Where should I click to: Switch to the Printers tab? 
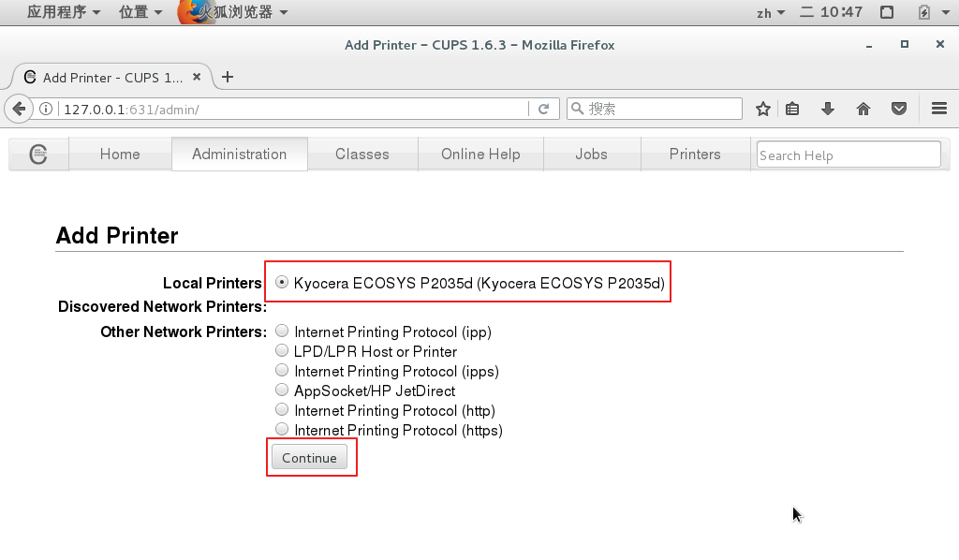pyautogui.click(x=695, y=155)
